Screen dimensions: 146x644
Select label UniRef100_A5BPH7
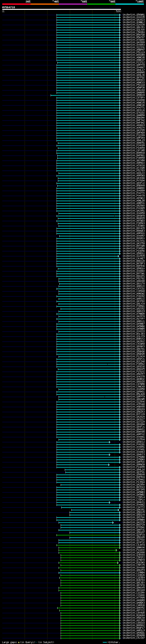(x=133, y=50)
